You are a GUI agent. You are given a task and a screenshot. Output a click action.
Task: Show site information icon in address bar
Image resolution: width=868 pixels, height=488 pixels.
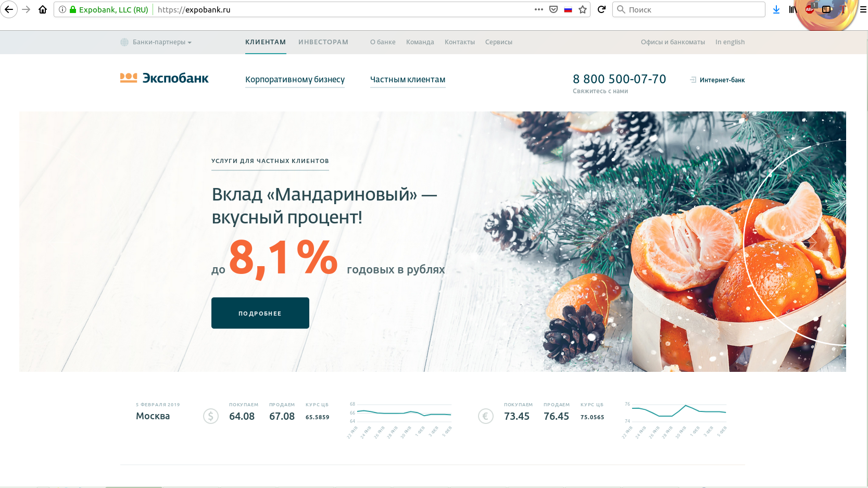coord(62,9)
